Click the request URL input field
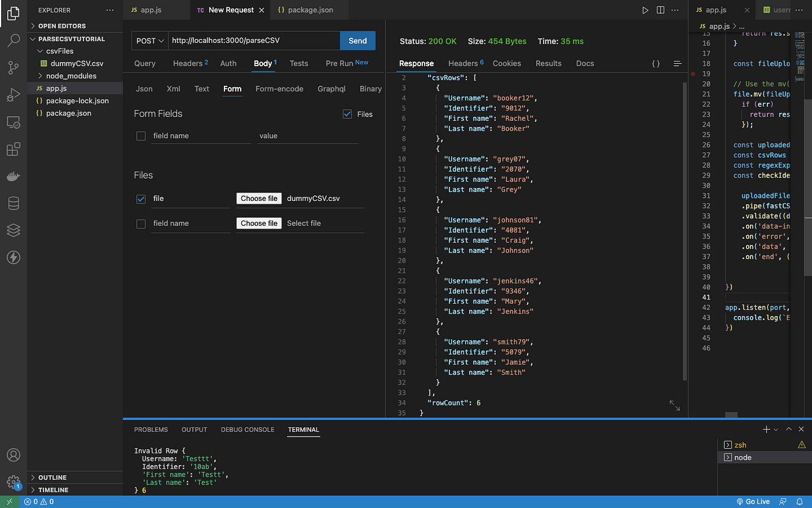 click(x=254, y=41)
